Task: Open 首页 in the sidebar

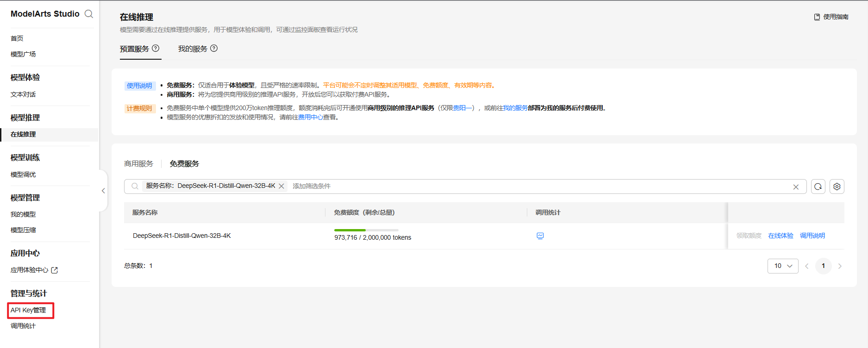Action: pyautogui.click(x=17, y=38)
